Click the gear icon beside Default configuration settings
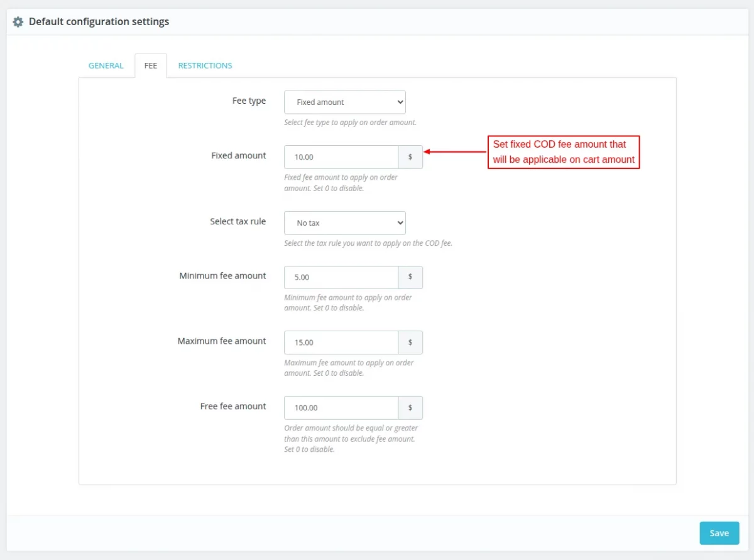The width and height of the screenshot is (754, 560). pos(18,22)
